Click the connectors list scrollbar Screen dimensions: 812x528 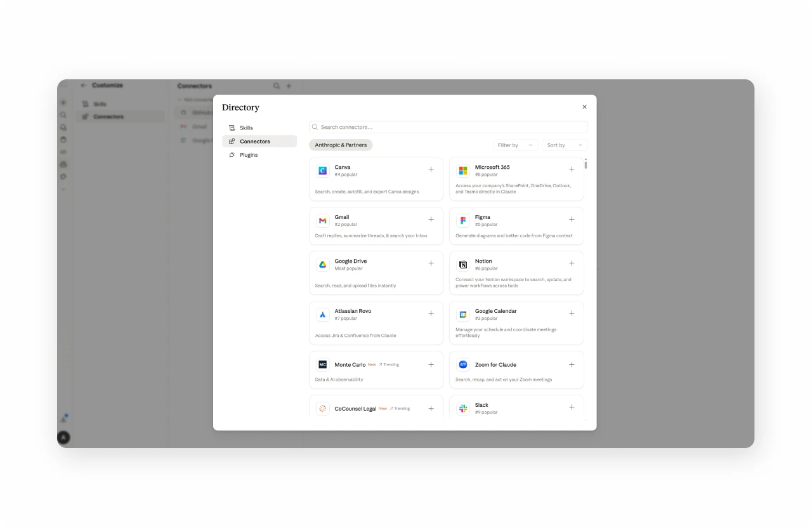point(586,164)
